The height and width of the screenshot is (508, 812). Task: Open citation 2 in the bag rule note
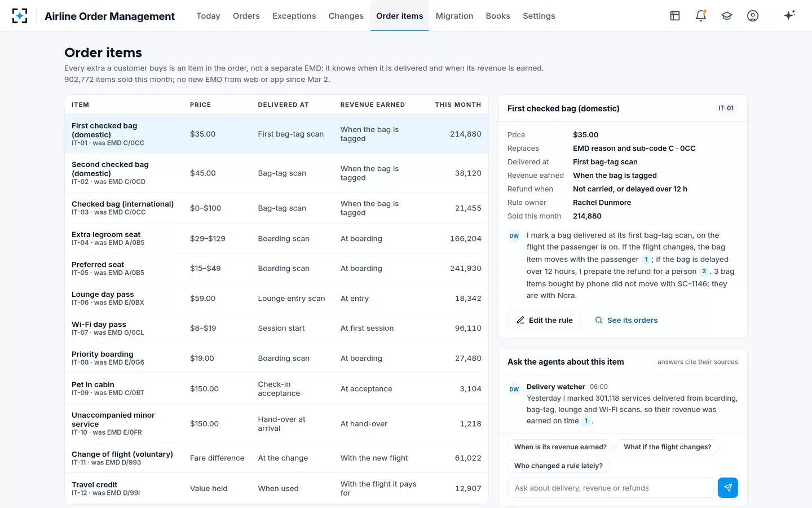704,271
